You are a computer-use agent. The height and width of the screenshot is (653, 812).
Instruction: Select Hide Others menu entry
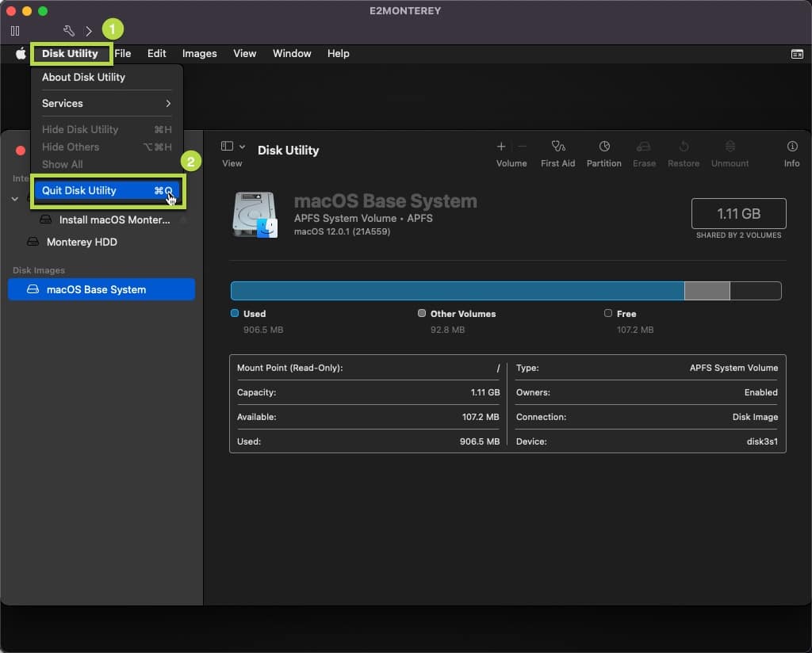tap(107, 147)
